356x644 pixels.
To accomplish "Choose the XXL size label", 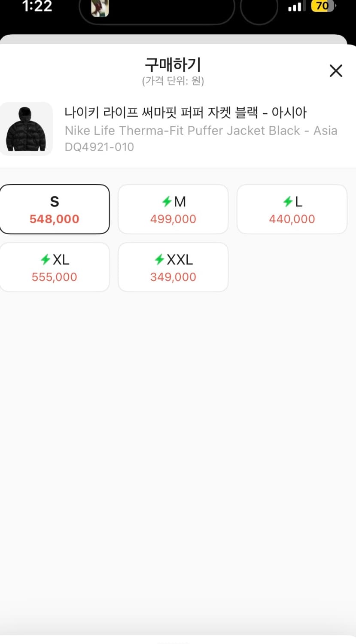I will click(180, 259).
